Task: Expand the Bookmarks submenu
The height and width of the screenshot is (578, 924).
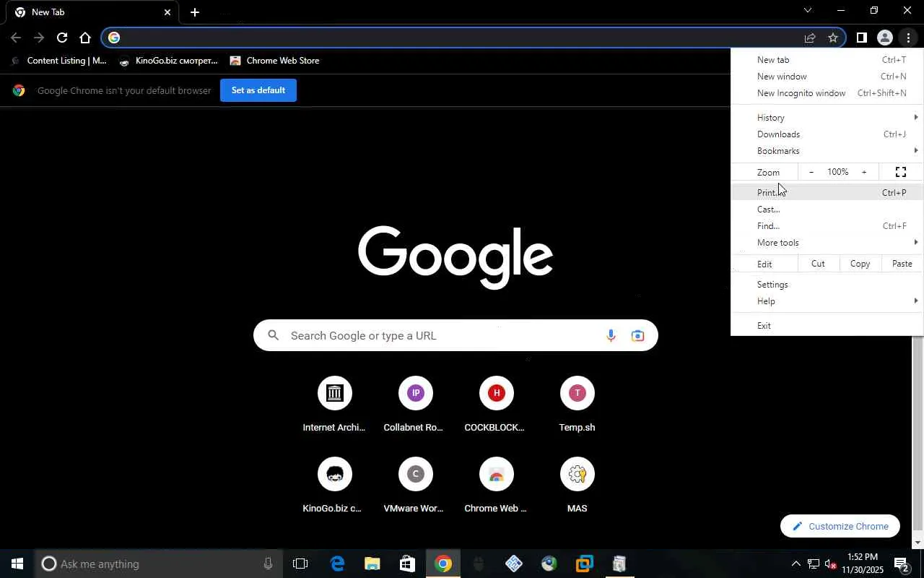Action: pos(827,151)
